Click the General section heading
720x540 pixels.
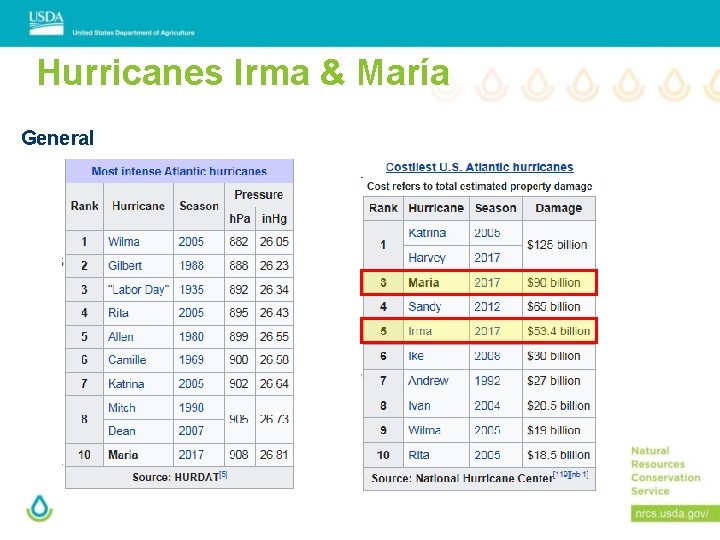[57, 138]
